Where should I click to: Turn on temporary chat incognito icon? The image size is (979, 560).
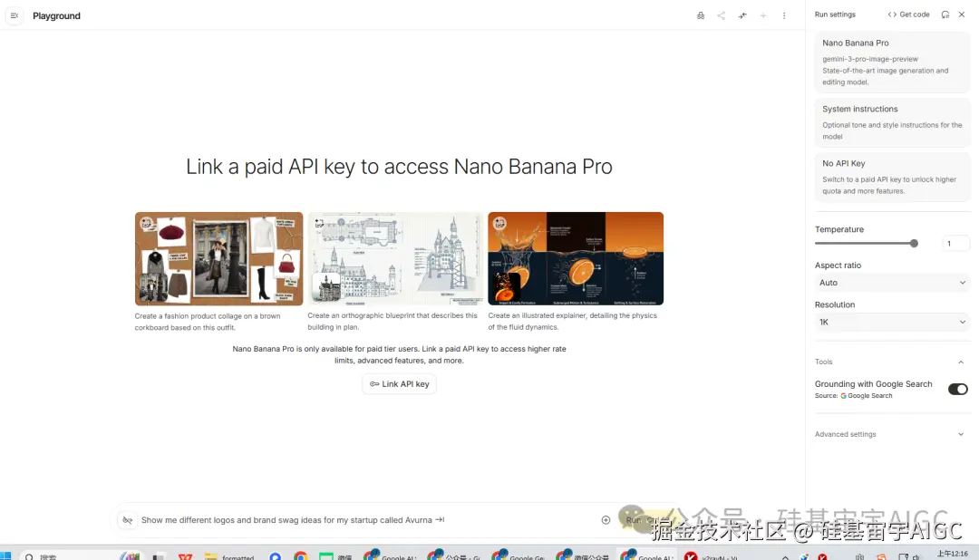point(701,15)
